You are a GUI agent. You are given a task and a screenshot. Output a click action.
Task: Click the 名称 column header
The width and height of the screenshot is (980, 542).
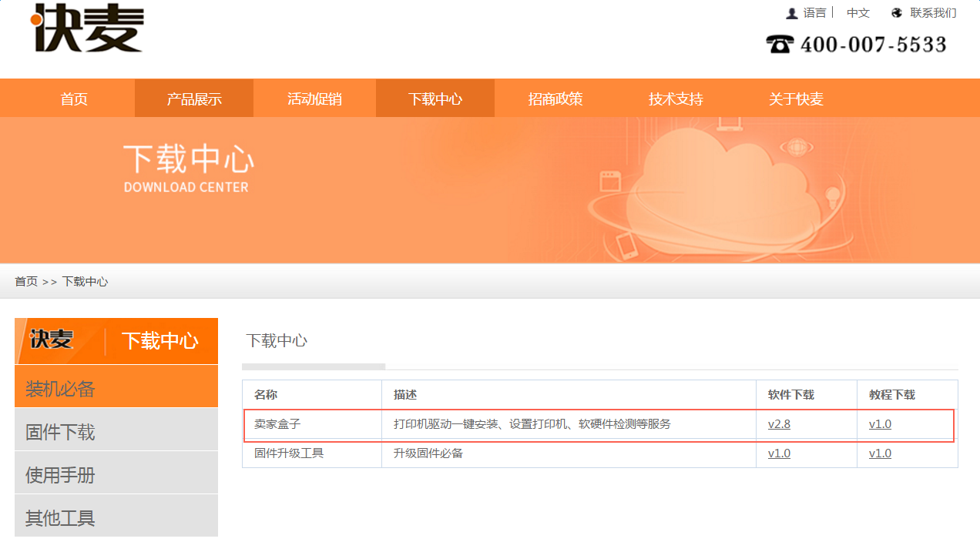click(312, 395)
